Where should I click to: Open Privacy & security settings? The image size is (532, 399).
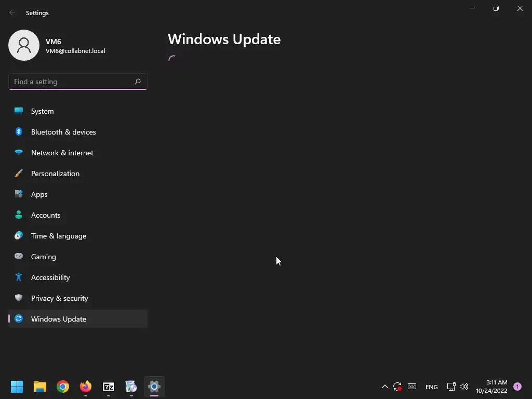78,298
